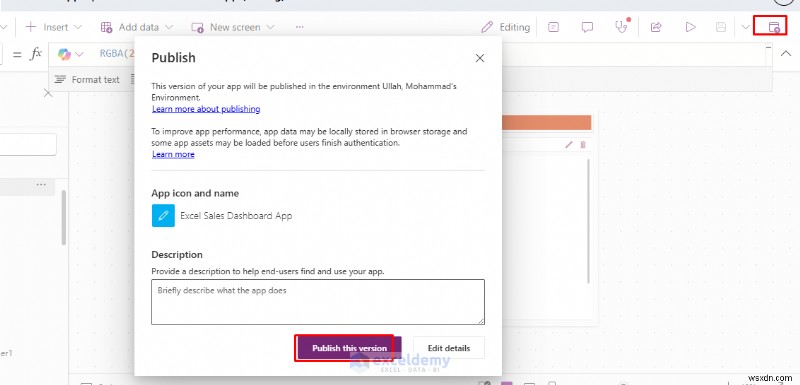Click the description text area
800x385 pixels.
[x=318, y=302]
